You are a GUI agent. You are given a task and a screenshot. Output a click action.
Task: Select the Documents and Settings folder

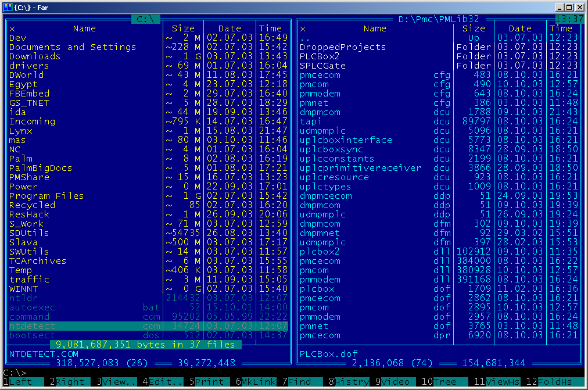click(x=72, y=47)
